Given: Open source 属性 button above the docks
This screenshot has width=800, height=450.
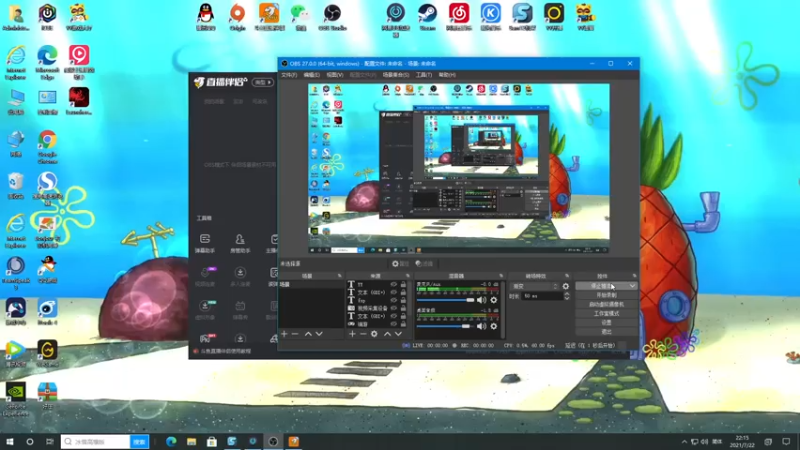Looking at the screenshot, I should [x=401, y=264].
